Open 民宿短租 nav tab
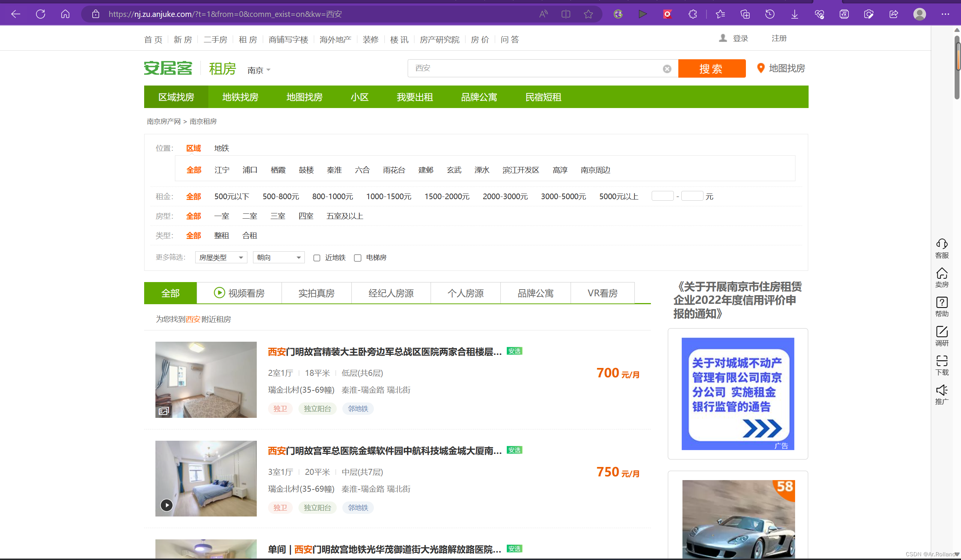Screen dimensions: 961x560 (x=543, y=97)
